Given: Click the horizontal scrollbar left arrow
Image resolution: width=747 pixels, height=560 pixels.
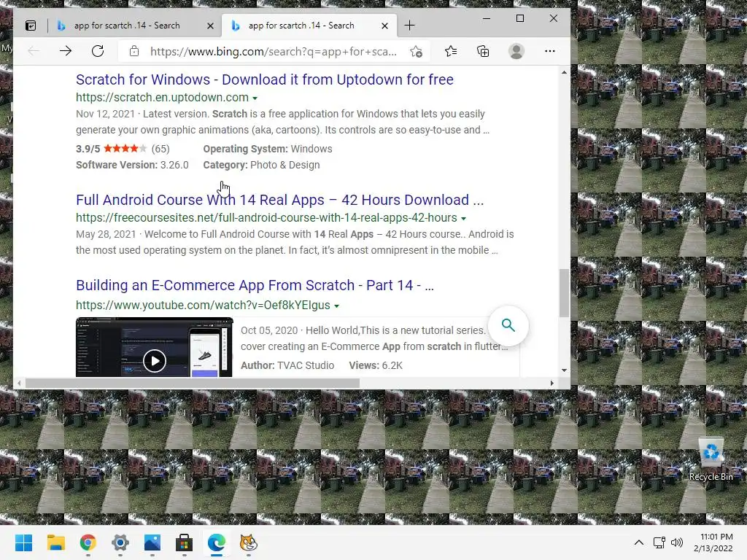Looking at the screenshot, I should click(19, 383).
